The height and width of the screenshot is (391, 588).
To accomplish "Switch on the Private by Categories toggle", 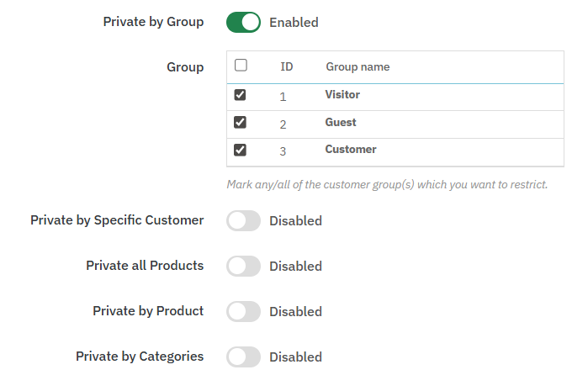I will tap(243, 357).
